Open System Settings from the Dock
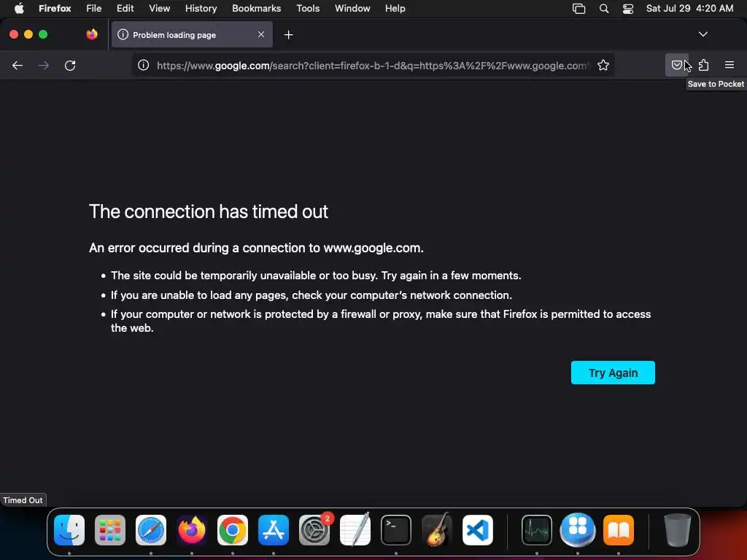The height and width of the screenshot is (560, 747). tap(314, 530)
